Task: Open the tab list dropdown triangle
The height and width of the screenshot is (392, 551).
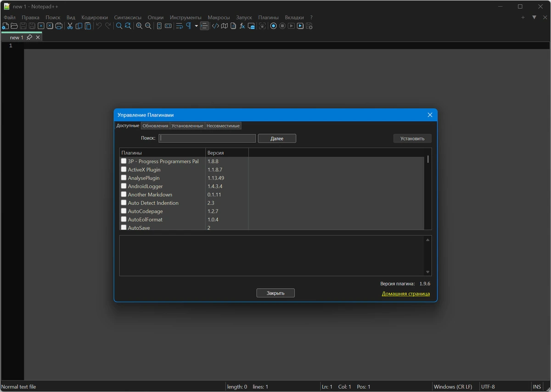Action: [x=534, y=17]
